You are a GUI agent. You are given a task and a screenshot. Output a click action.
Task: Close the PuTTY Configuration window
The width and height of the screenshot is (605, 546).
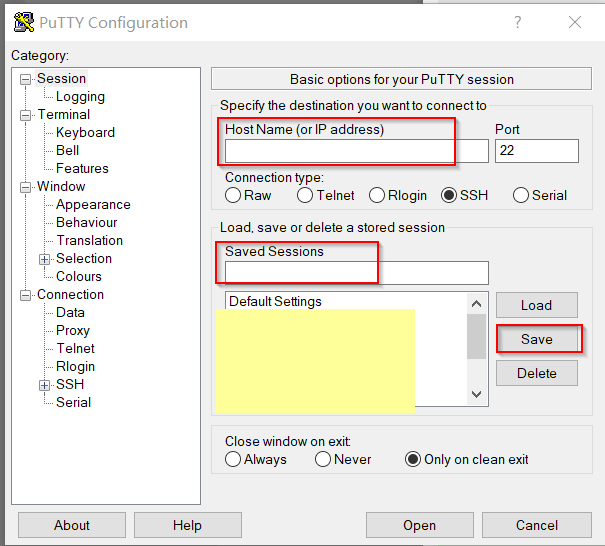point(575,22)
